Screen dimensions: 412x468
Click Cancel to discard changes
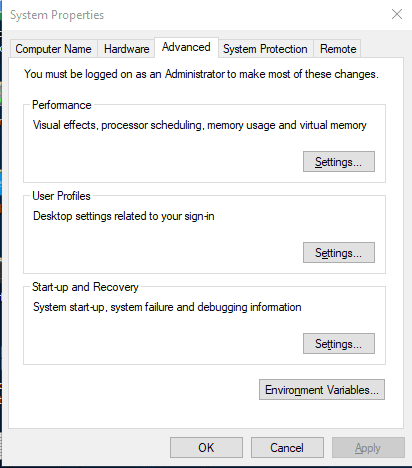pos(287,448)
